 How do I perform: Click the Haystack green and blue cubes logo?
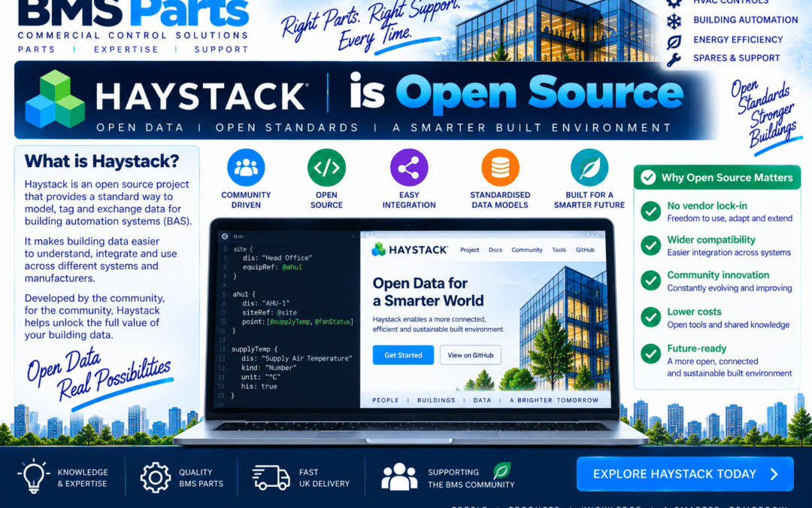[55, 99]
